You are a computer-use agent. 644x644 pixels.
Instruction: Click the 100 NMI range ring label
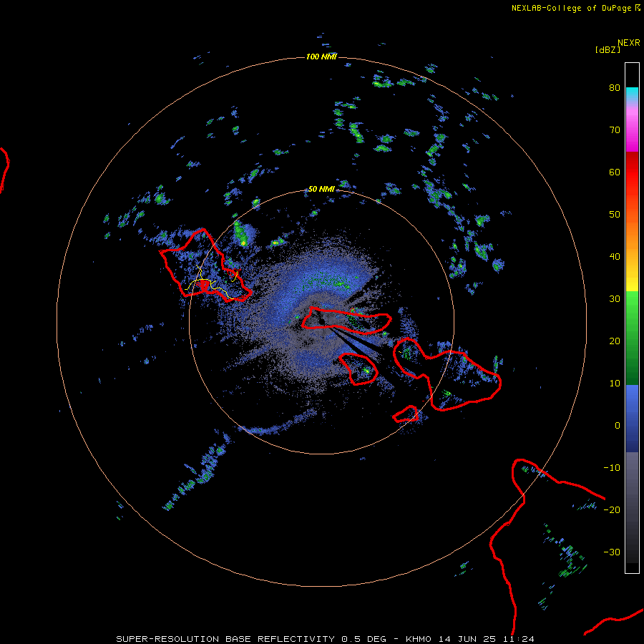[x=321, y=57]
